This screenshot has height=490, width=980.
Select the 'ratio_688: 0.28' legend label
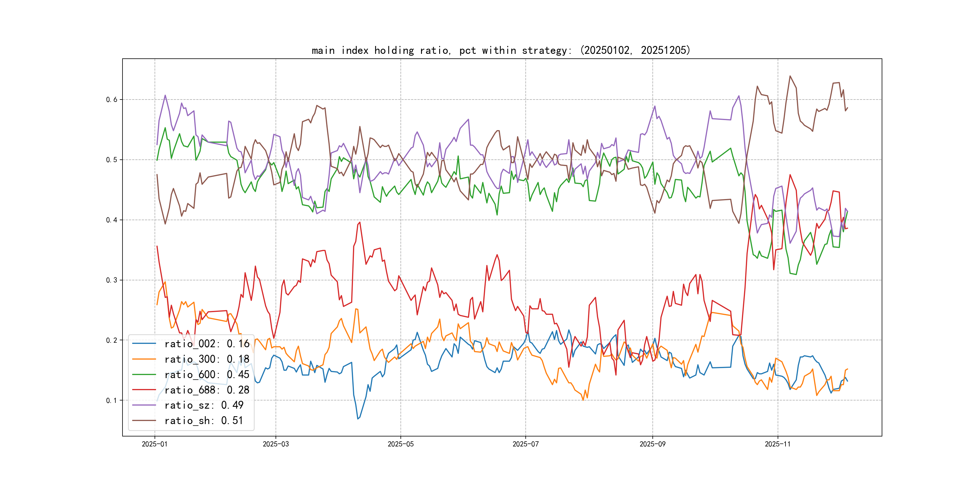[x=207, y=390]
